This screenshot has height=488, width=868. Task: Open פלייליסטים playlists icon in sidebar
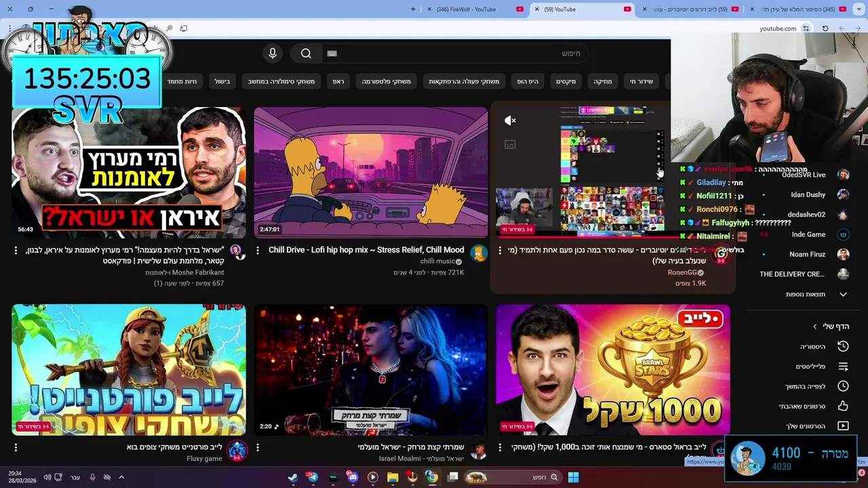pyautogui.click(x=843, y=367)
